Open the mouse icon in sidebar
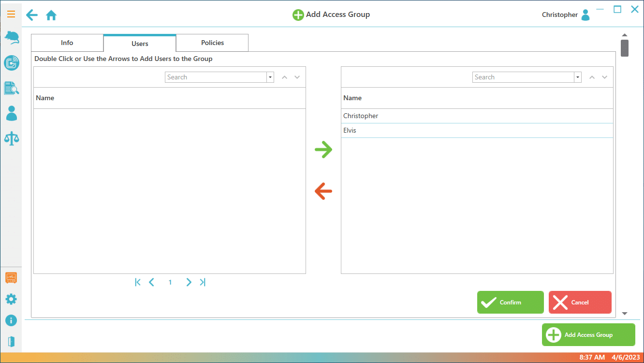 [11, 38]
